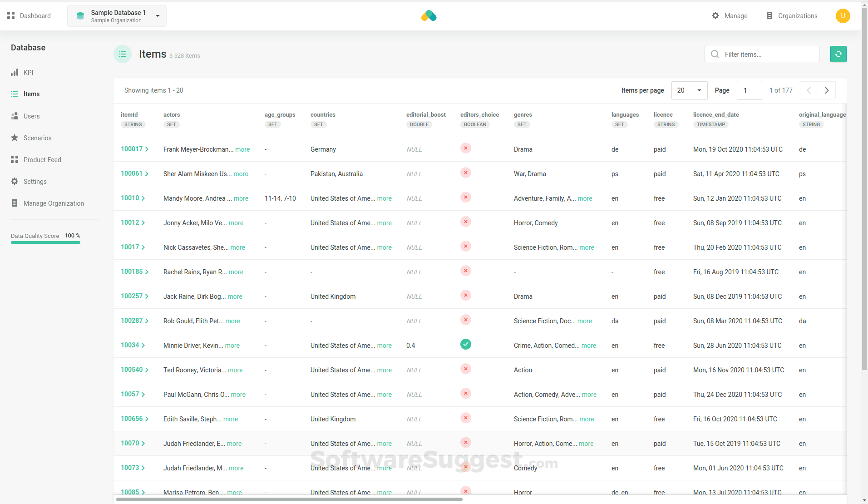Open KPI from the sidebar

pyautogui.click(x=28, y=73)
